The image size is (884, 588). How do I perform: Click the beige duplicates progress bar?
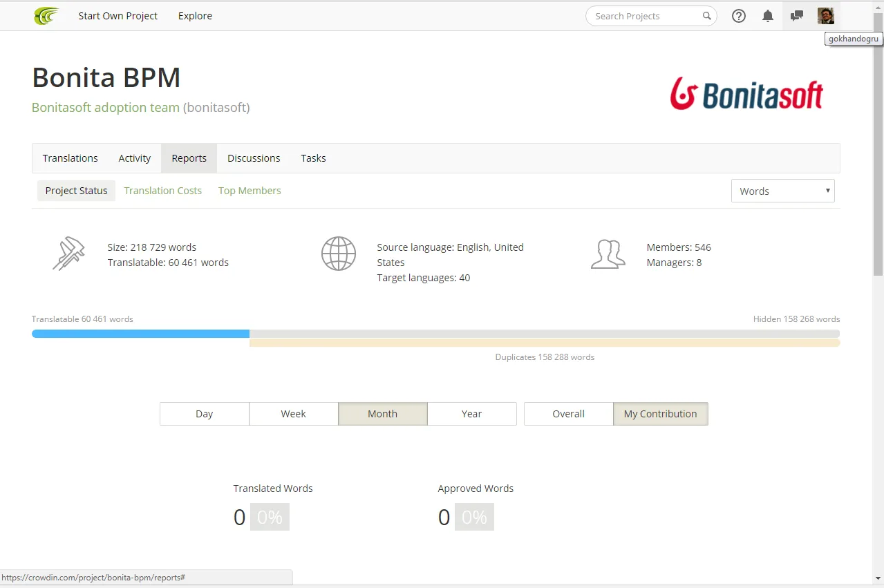(x=545, y=343)
